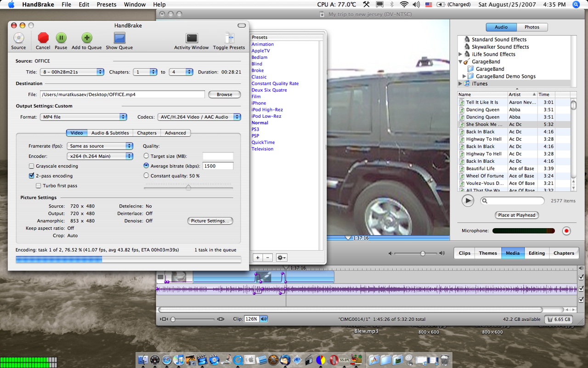
Task: Expand iLife Sound Effects in iMovie
Action: [461, 54]
